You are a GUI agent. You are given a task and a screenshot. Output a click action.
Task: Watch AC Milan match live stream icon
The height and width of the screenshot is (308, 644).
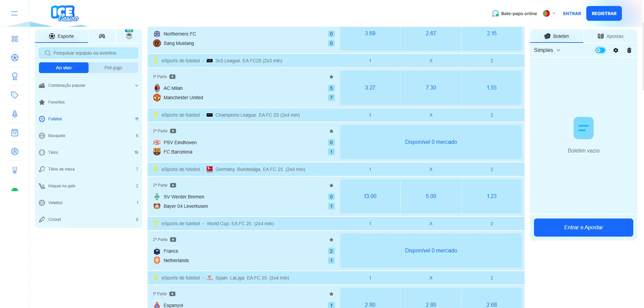click(172, 77)
